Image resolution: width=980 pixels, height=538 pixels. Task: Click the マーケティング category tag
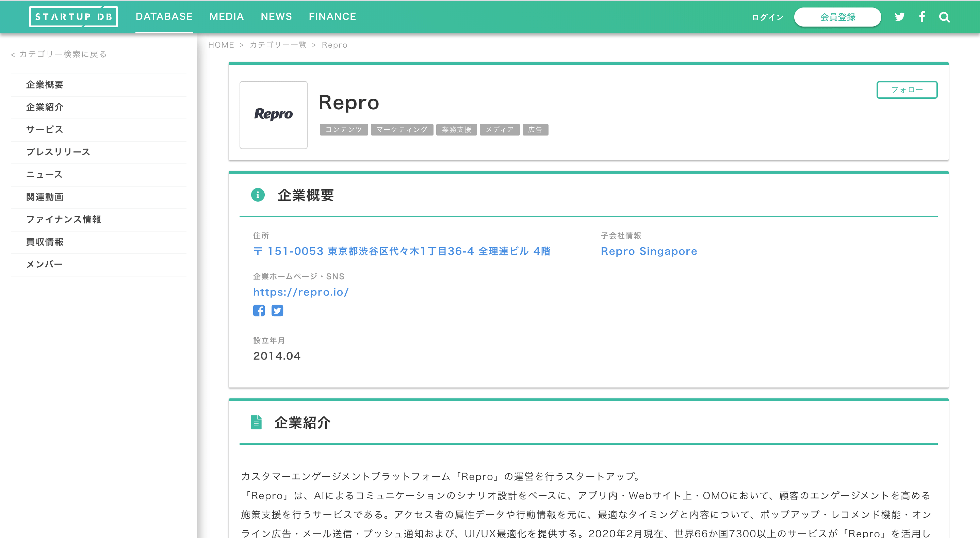402,130
